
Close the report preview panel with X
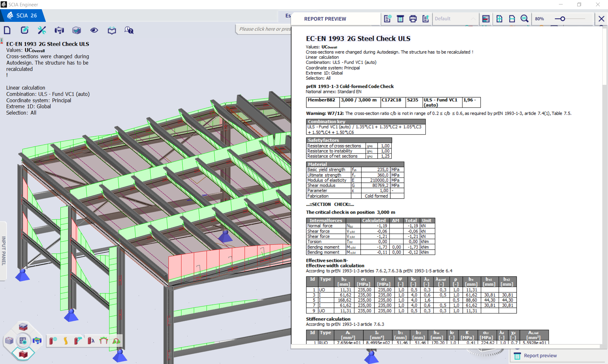(x=601, y=19)
